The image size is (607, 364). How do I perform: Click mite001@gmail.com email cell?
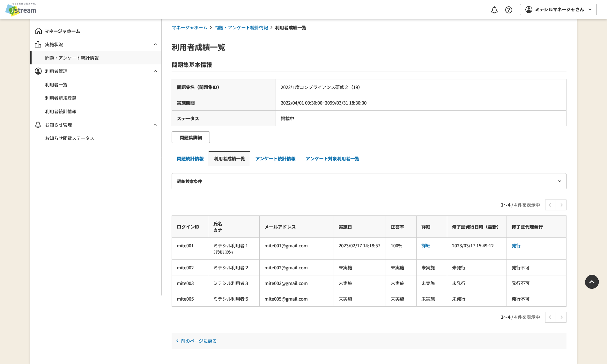coord(297,249)
